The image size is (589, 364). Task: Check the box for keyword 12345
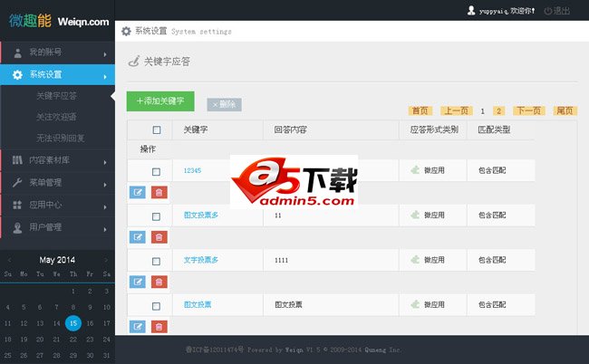156,172
